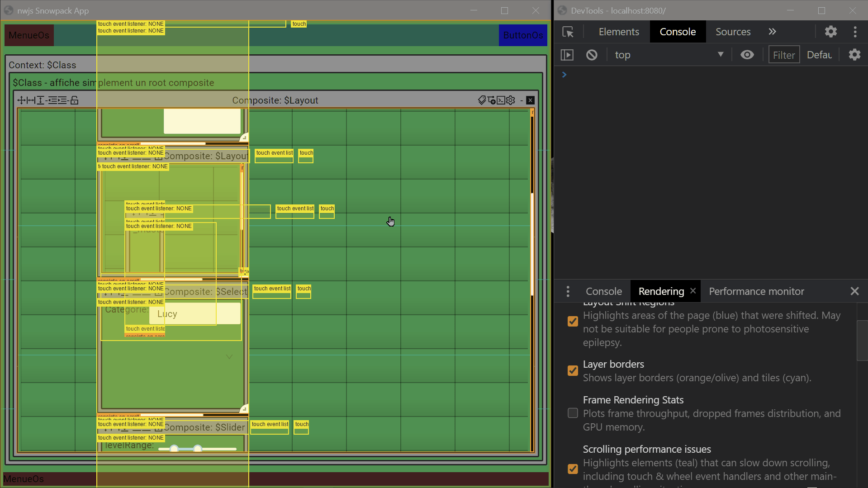The image size is (868, 488).
Task: Create live expression using the eye icon
Action: [747, 55]
